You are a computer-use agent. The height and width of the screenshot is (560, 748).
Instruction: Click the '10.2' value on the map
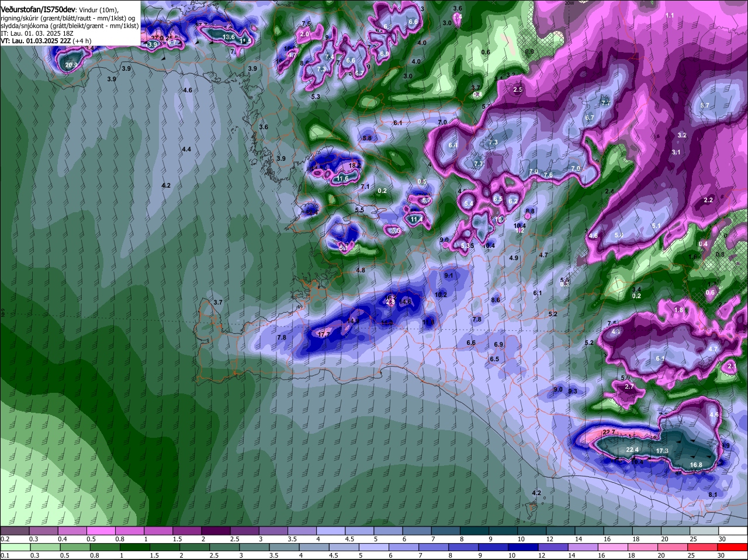click(x=441, y=295)
